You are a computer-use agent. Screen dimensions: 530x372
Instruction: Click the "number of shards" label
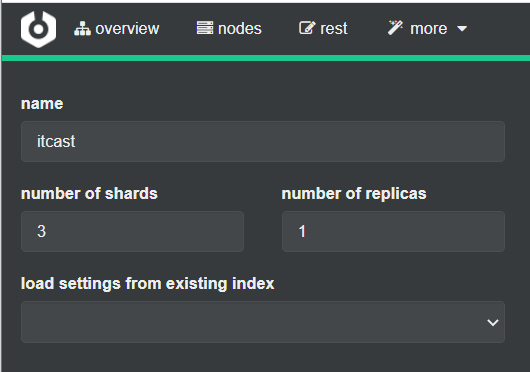click(x=89, y=194)
